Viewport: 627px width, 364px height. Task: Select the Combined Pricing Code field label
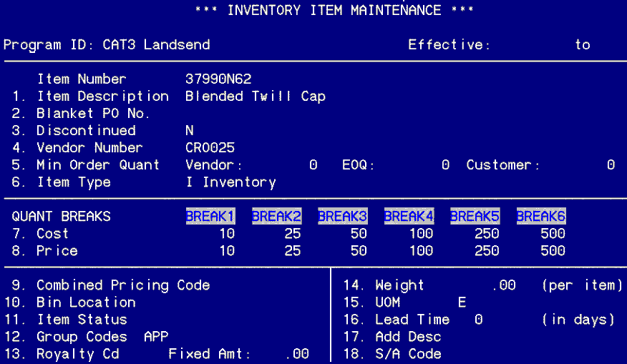point(123,285)
